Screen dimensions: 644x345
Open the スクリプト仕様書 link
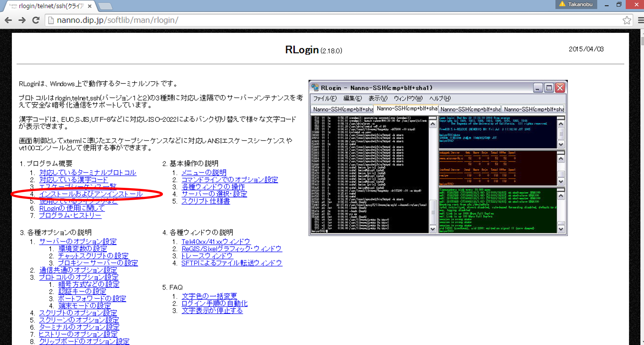[x=206, y=201]
